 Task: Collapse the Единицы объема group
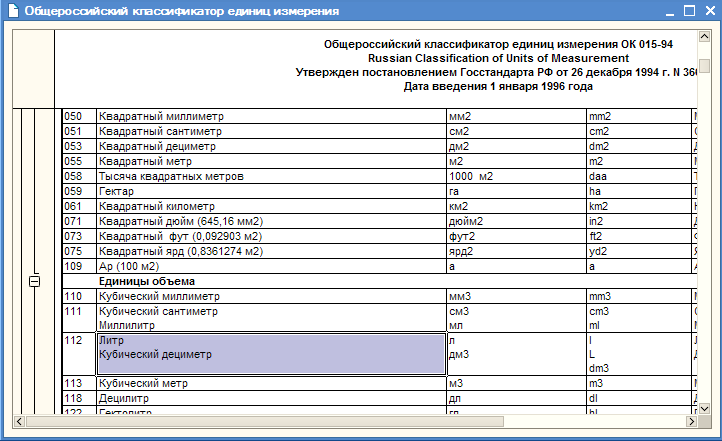[35, 281]
